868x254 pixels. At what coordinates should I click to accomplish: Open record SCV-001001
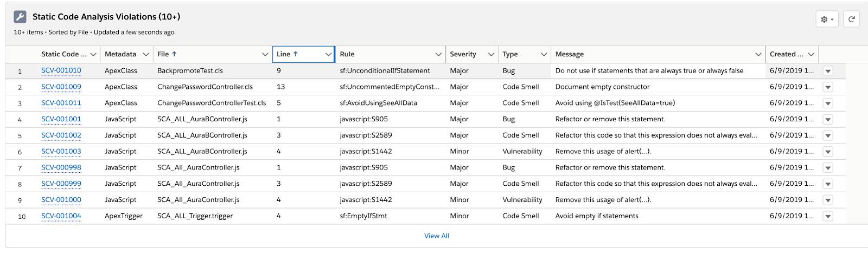61,119
